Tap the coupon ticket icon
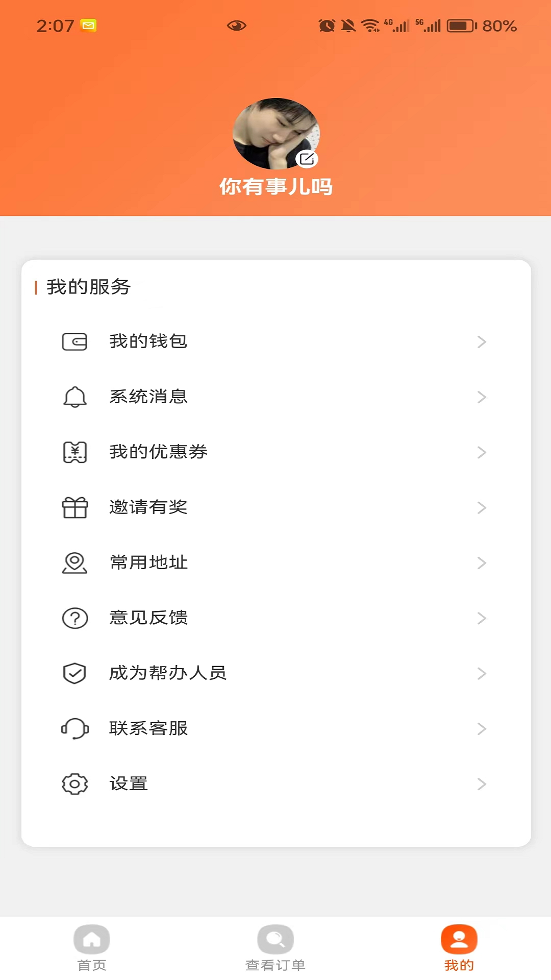This screenshot has width=551, height=980. (x=74, y=452)
